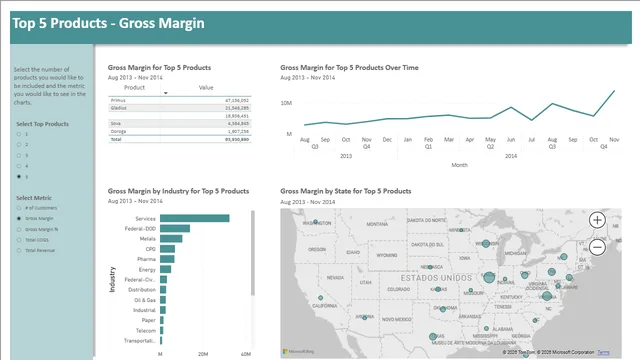640x360 pixels.
Task: Click the Washington bubble on map
Action: coord(315,222)
